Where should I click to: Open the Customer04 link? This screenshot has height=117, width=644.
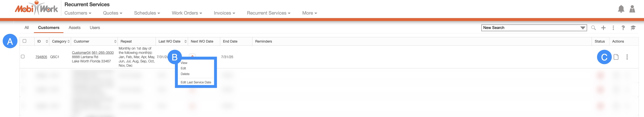tap(81, 53)
